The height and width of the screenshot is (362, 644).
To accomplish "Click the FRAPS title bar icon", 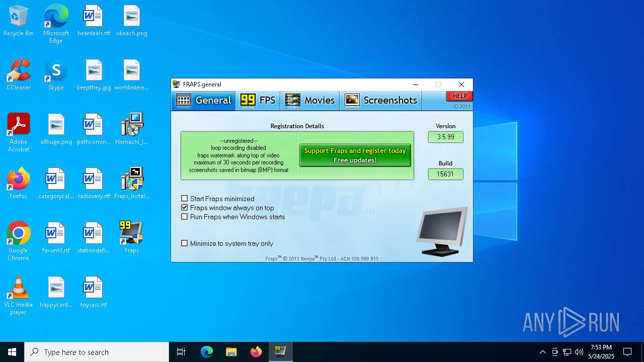I will tap(176, 84).
